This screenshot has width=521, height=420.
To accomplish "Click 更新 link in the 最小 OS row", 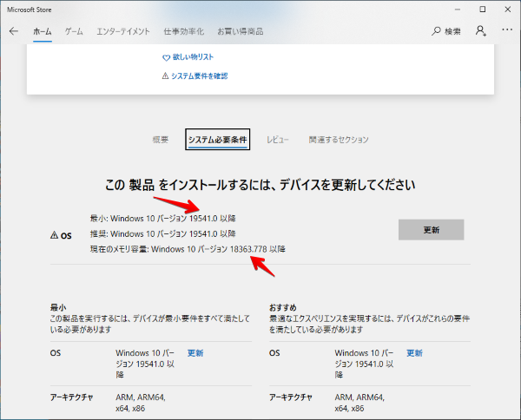I will [x=195, y=353].
